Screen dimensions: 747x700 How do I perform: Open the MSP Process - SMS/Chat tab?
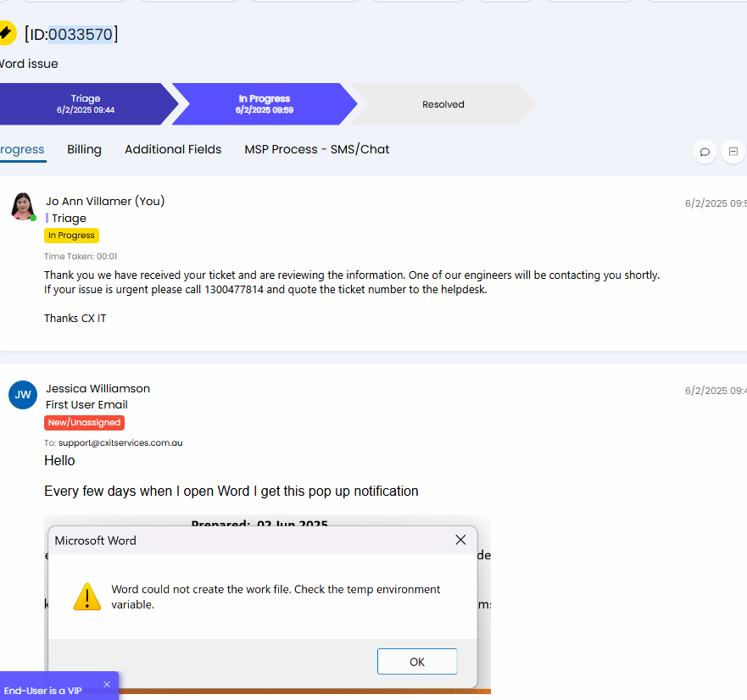[317, 149]
